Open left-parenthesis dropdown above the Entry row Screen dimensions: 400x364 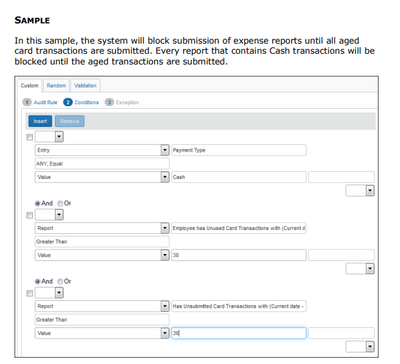coord(49,137)
